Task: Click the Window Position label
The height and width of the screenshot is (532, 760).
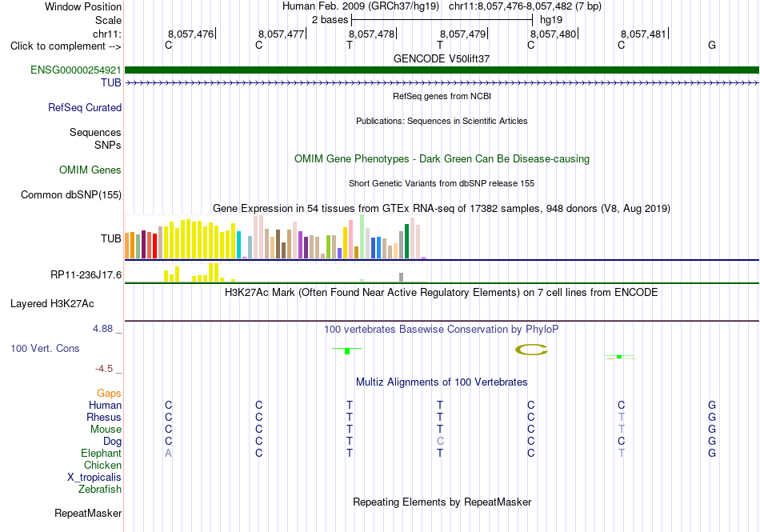Action: point(83,6)
